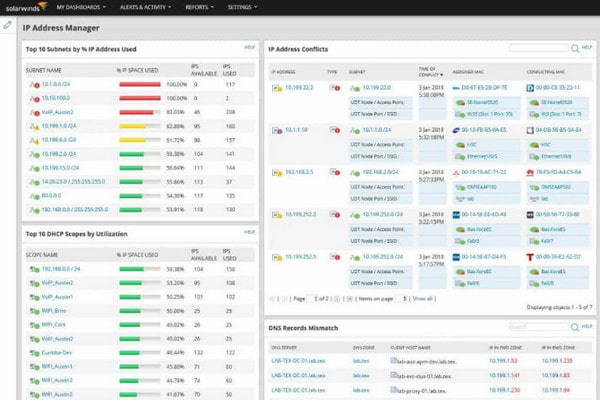600x400 pixels.
Task: Open conflict subnet 10.1.1.0 /24
Action: [x=377, y=130]
